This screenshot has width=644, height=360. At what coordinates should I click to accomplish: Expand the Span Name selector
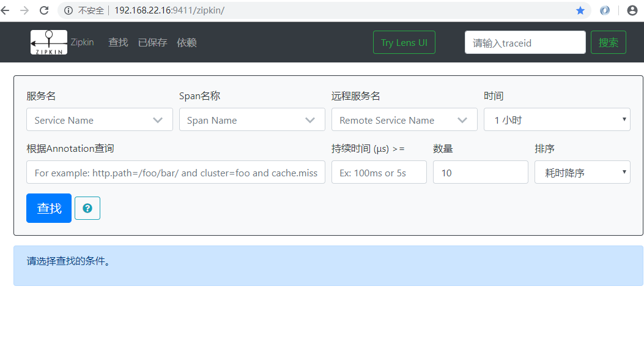pos(252,119)
